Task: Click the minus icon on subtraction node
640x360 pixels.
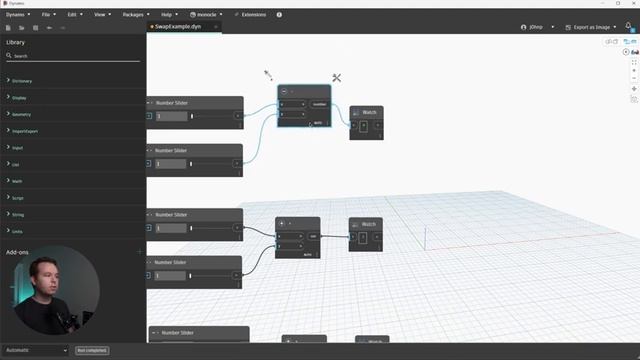Action: (x=284, y=91)
